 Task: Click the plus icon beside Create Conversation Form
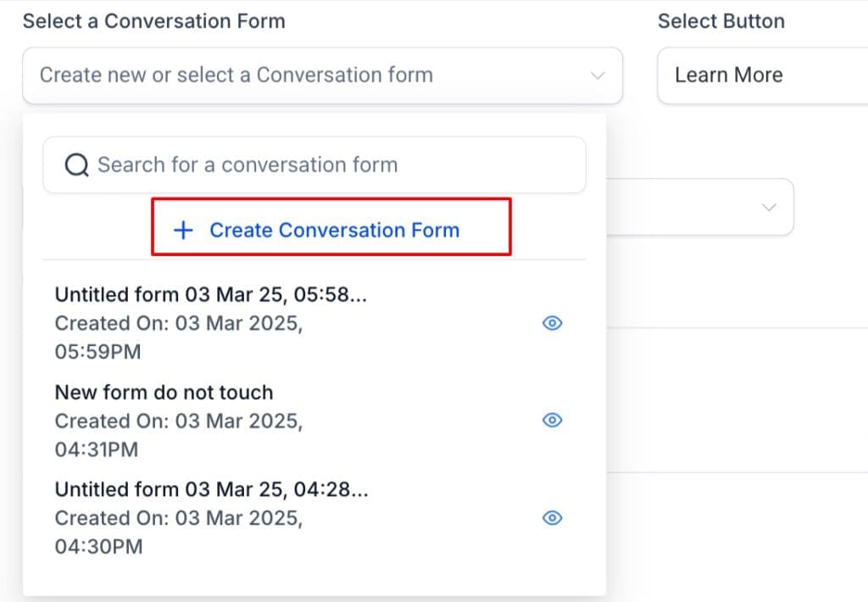(183, 230)
